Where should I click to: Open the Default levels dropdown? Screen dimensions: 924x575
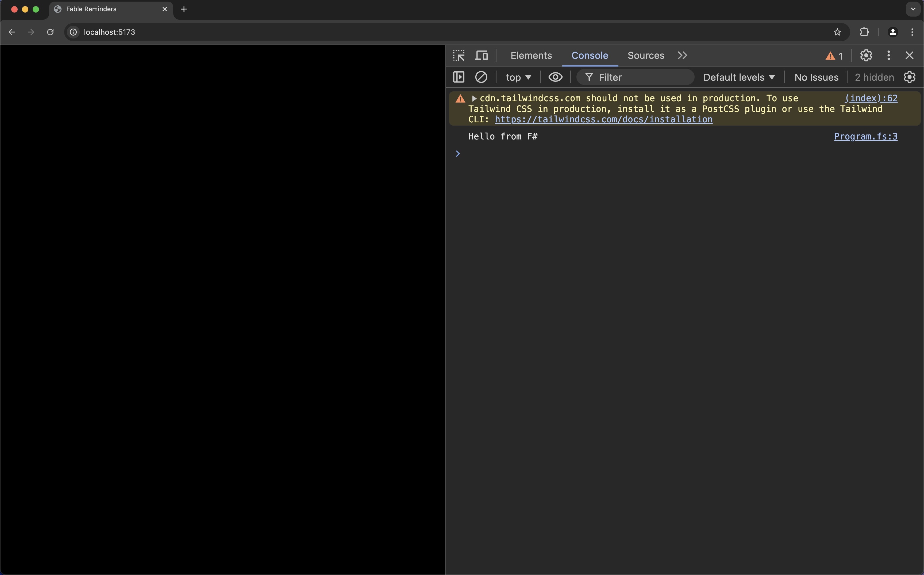(x=739, y=77)
